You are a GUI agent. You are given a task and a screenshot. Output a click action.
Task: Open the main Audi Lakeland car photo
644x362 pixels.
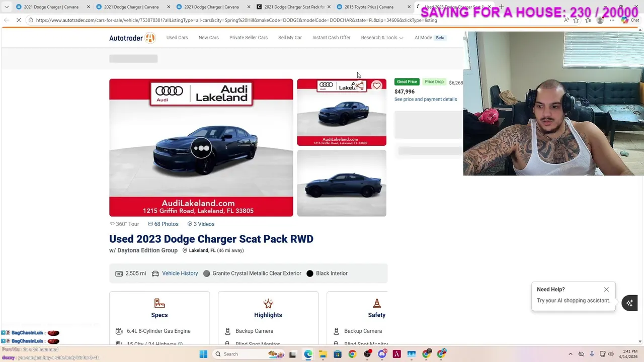pyautogui.click(x=201, y=148)
